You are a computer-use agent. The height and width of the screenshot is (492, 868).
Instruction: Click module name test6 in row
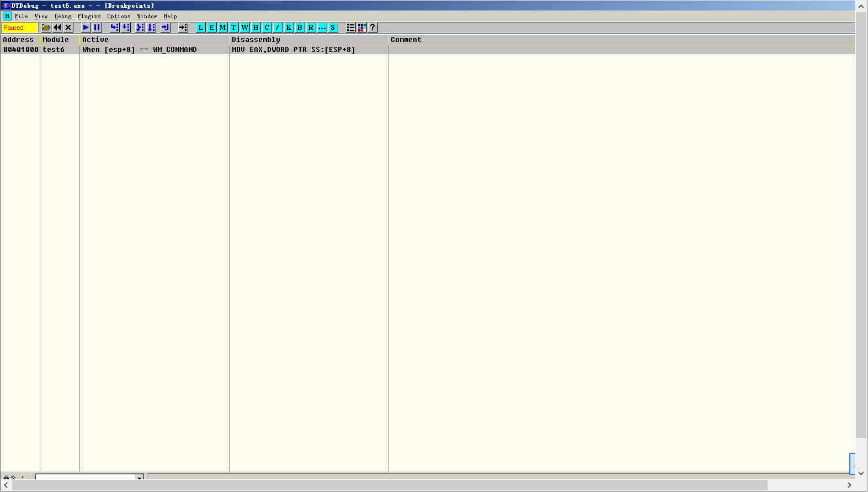point(54,50)
